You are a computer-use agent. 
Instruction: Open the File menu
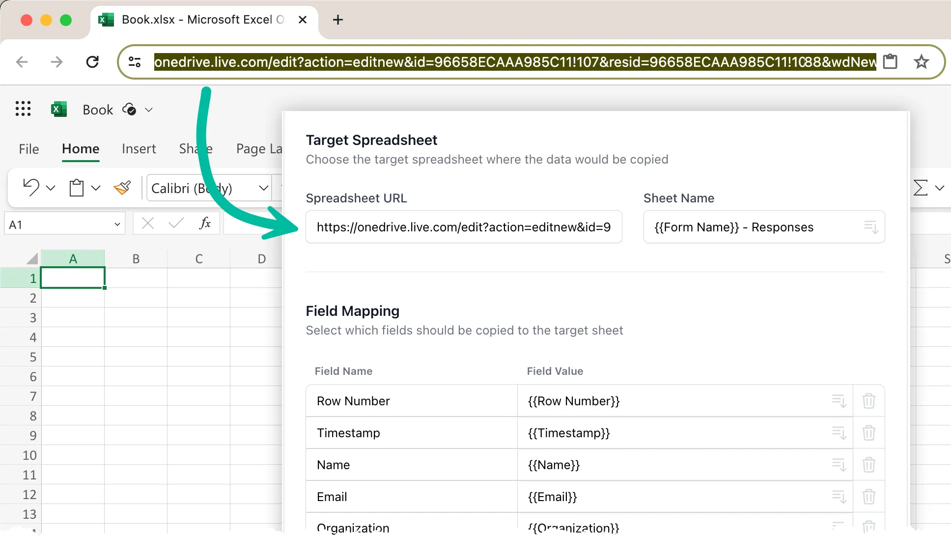click(28, 149)
